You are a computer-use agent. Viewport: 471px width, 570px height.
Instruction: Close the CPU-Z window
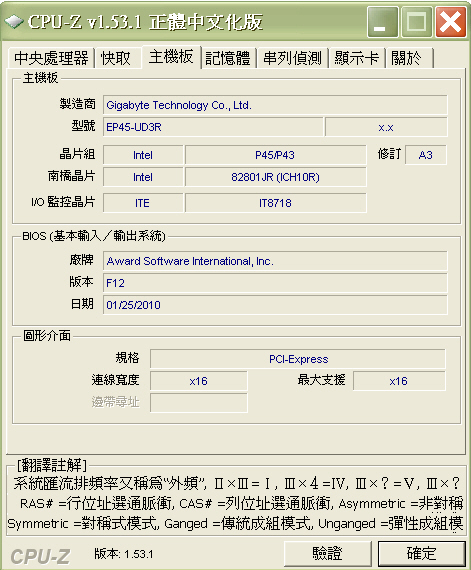(451, 22)
